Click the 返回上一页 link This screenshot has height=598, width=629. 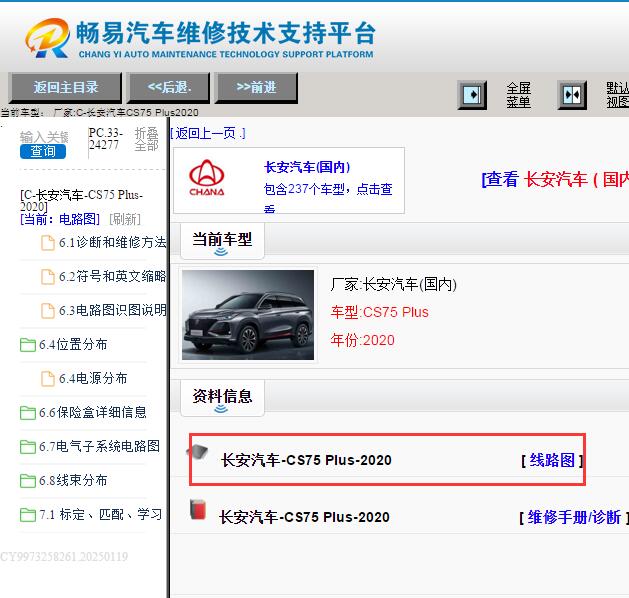point(207,133)
